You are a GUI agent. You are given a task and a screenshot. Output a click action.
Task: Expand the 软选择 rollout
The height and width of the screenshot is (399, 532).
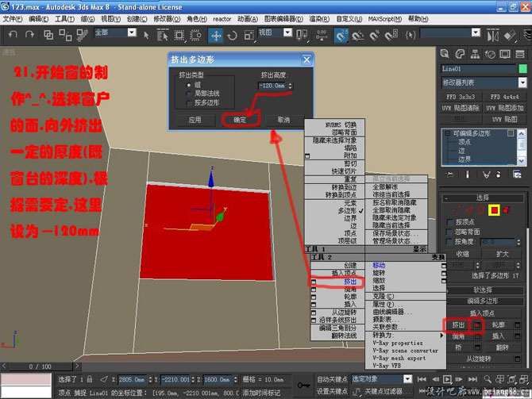pos(483,290)
